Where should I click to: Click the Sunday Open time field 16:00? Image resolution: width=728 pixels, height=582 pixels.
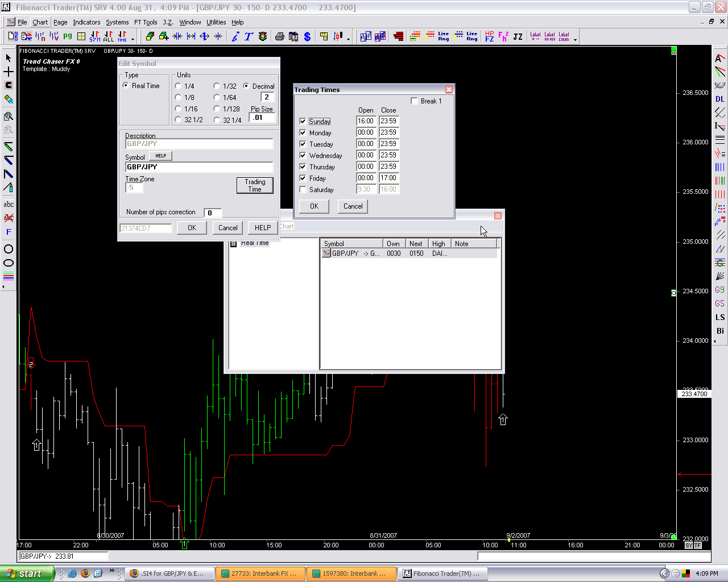[366, 121]
